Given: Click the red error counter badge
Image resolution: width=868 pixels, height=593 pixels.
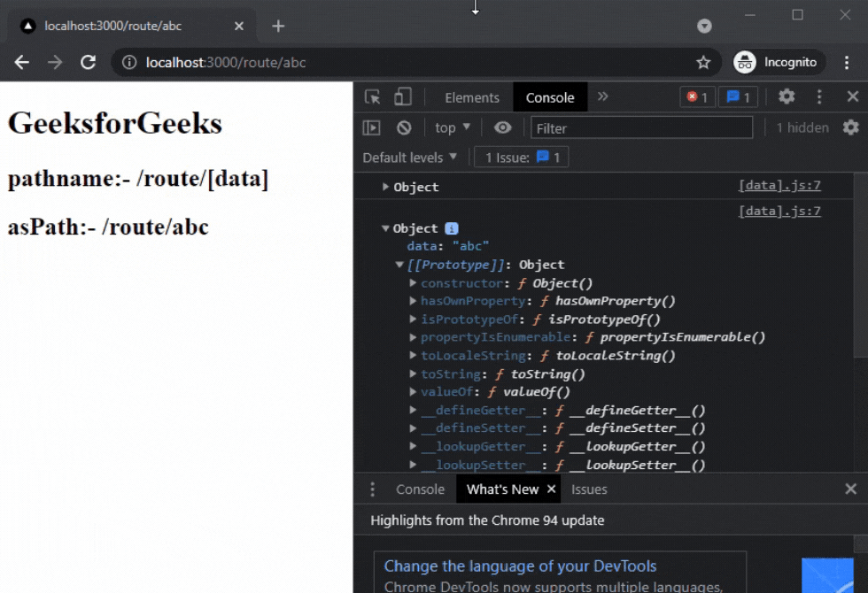Looking at the screenshot, I should [x=696, y=97].
